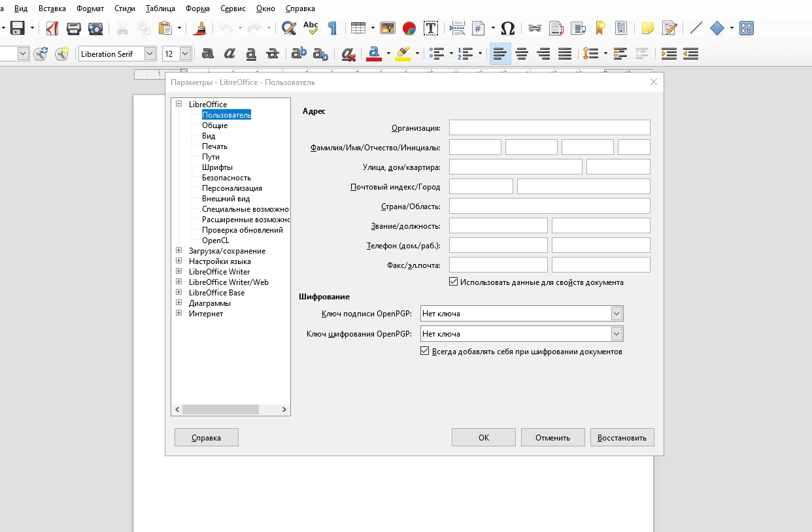
Task: Apply Strikethrough formatting icon
Action: pyautogui.click(x=273, y=54)
